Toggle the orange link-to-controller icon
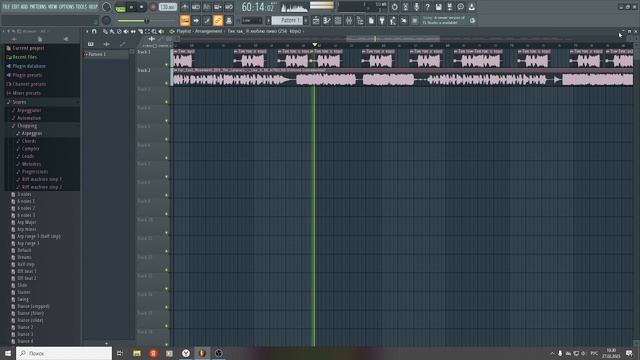Image resolution: width=640 pixels, height=360 pixels. 218,20
